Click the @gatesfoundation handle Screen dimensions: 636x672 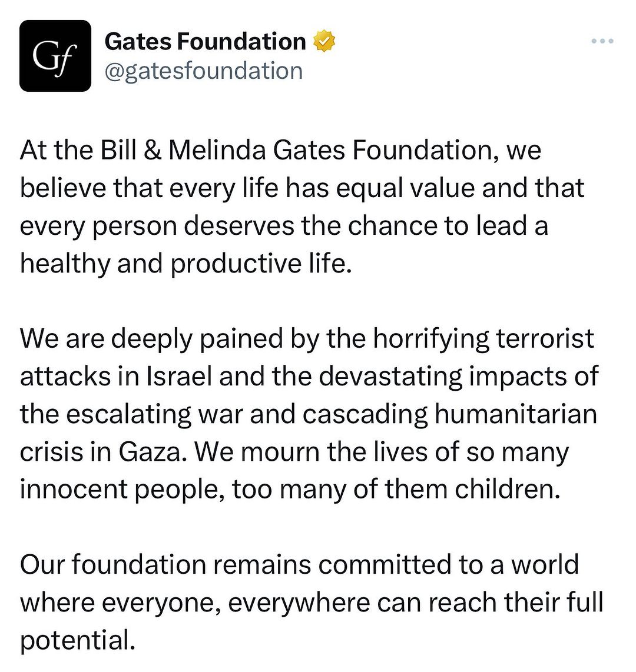[x=203, y=71]
